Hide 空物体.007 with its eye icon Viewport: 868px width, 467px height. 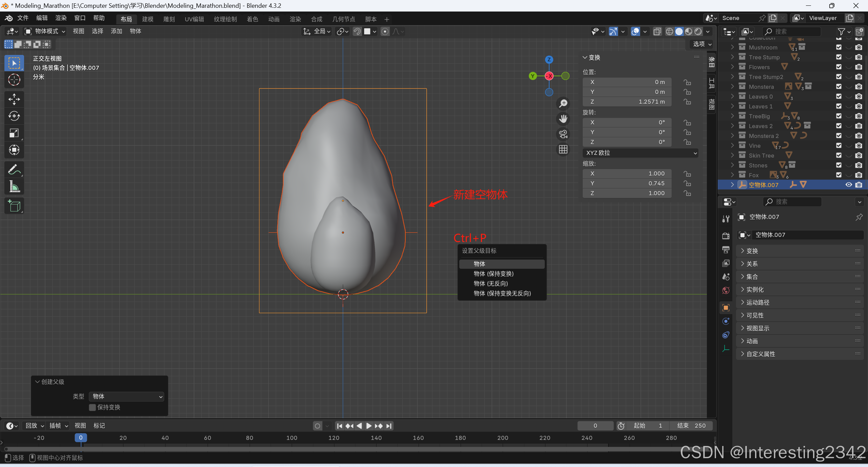(848, 185)
